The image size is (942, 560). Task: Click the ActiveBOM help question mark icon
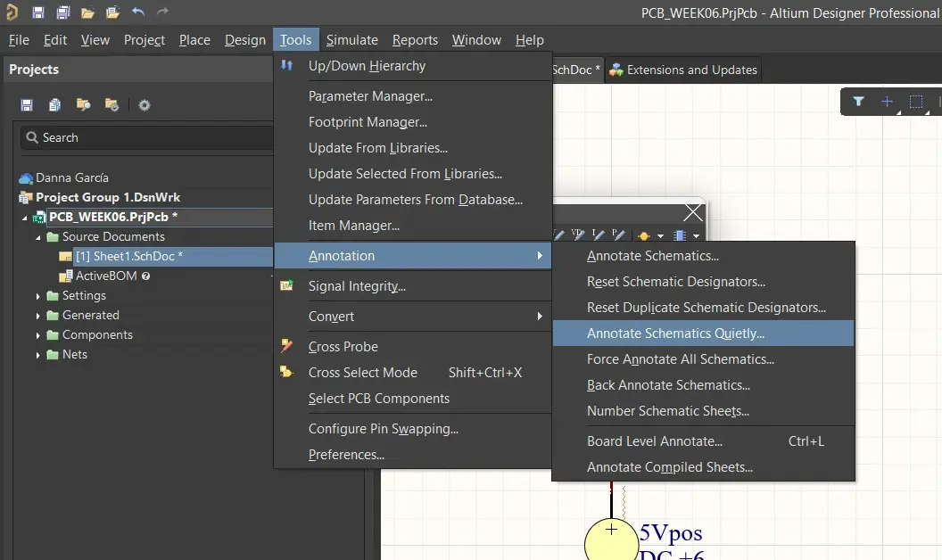point(145,276)
